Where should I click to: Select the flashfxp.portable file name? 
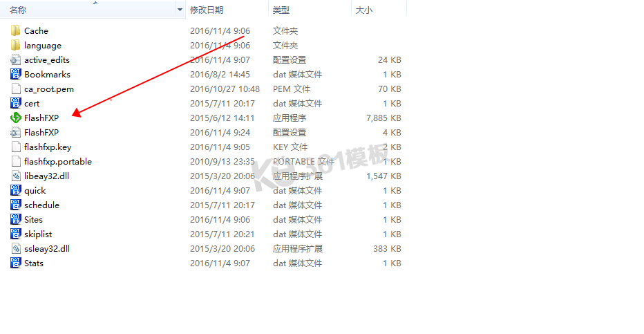pyautogui.click(x=58, y=161)
